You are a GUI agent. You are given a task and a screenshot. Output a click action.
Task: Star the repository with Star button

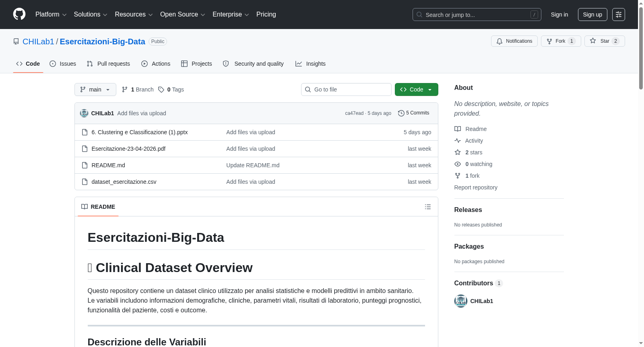605,41
